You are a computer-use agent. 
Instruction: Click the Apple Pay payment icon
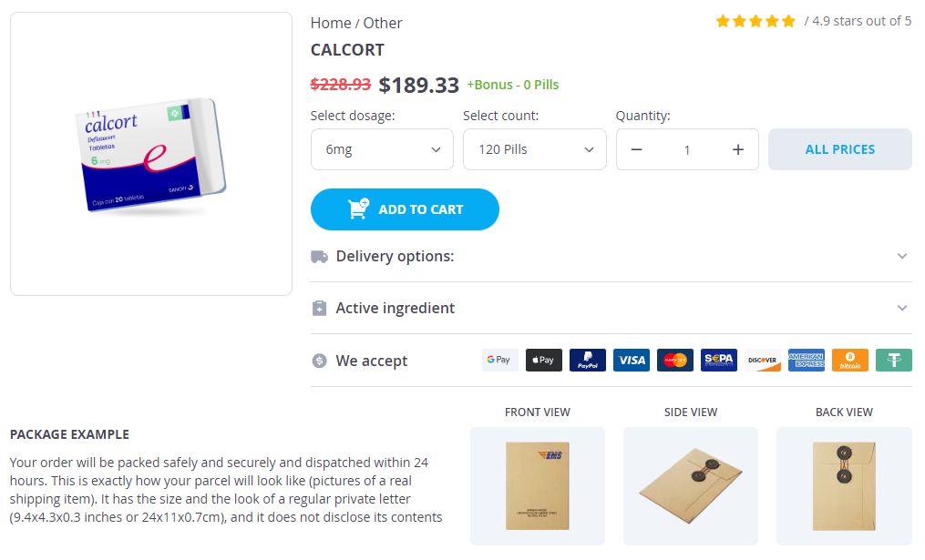(x=544, y=360)
